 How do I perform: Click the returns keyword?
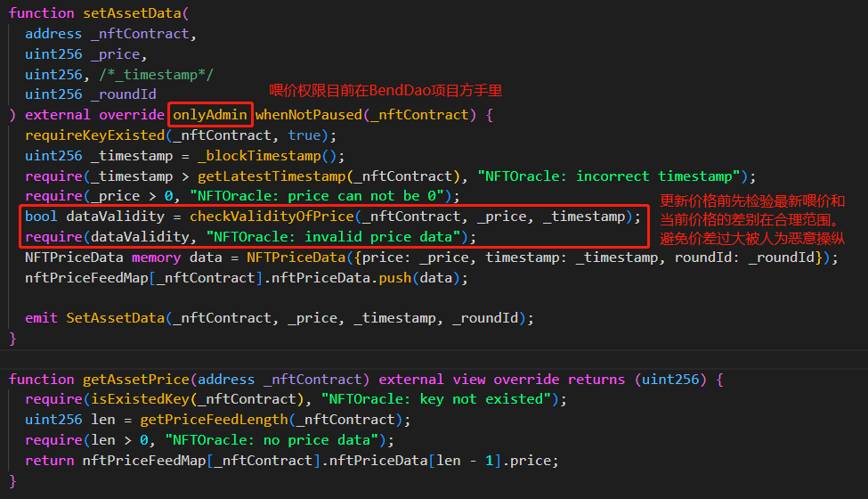(x=596, y=380)
